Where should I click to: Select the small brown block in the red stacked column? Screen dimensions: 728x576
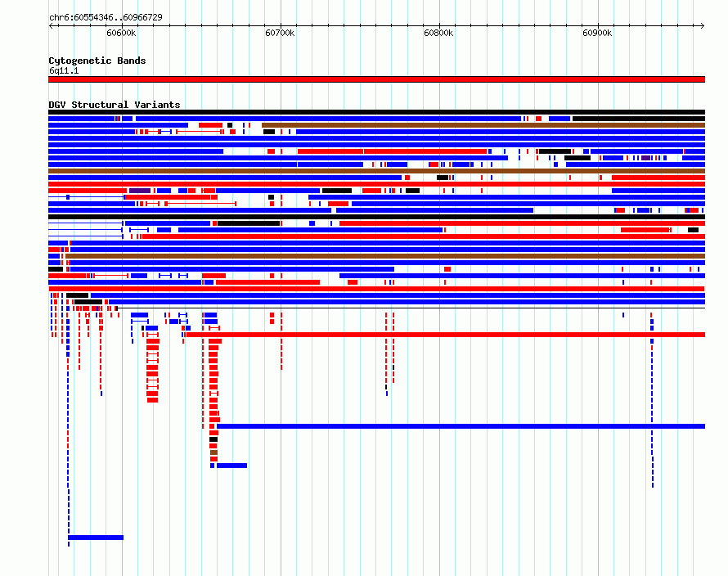(213, 452)
